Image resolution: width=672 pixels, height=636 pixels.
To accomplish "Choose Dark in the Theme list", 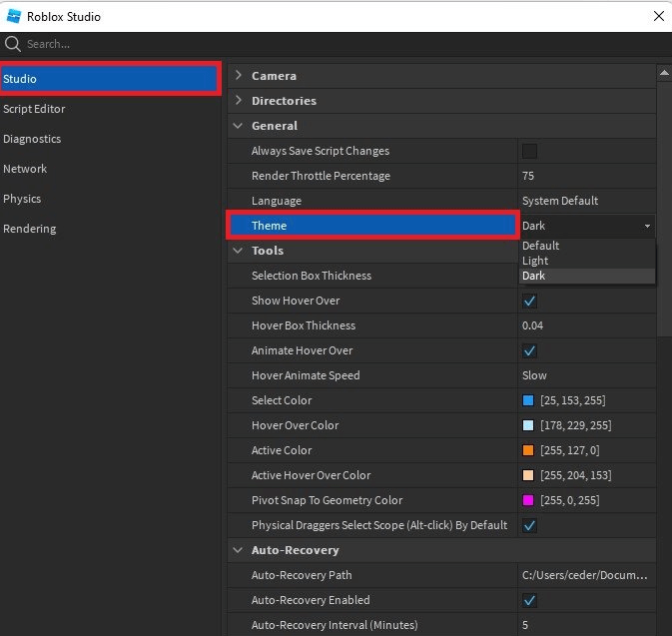I will 587,276.
